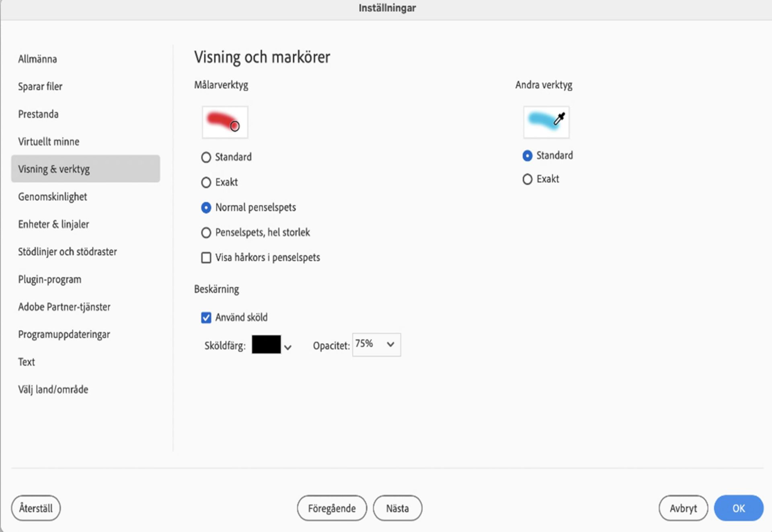Click the red brush cursor preview thumbnail
Viewport: 772px width, 532px height.
225,122
